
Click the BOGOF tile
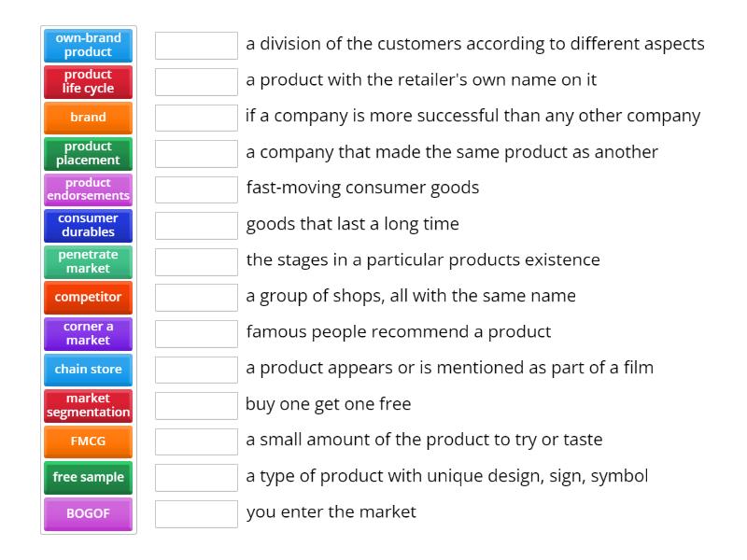coord(88,513)
